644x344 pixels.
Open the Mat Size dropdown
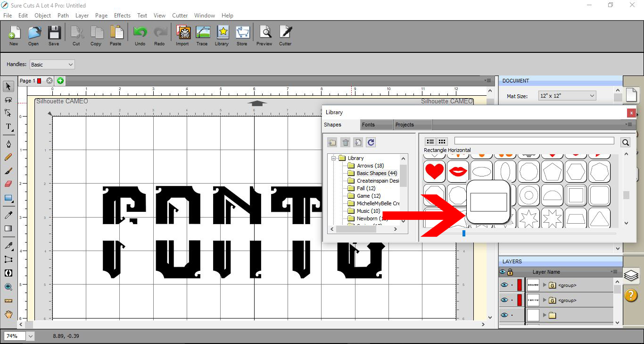(x=567, y=96)
